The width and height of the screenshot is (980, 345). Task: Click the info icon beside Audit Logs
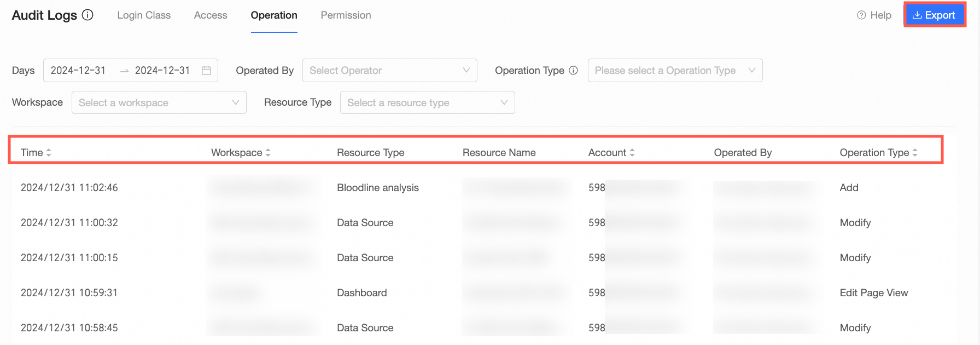click(x=87, y=15)
